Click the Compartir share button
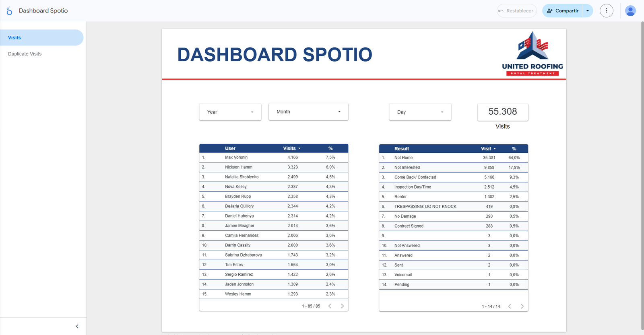Viewport: 644px width, 335px height. pos(562,11)
